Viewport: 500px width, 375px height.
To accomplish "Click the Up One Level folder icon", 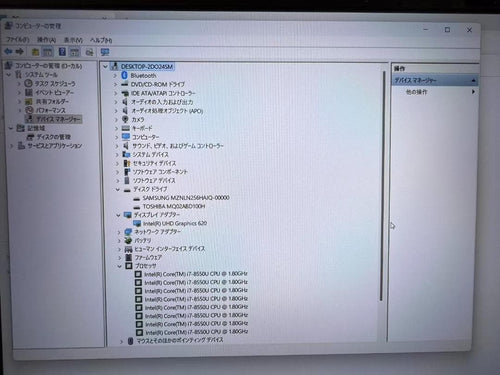I will tap(35, 52).
